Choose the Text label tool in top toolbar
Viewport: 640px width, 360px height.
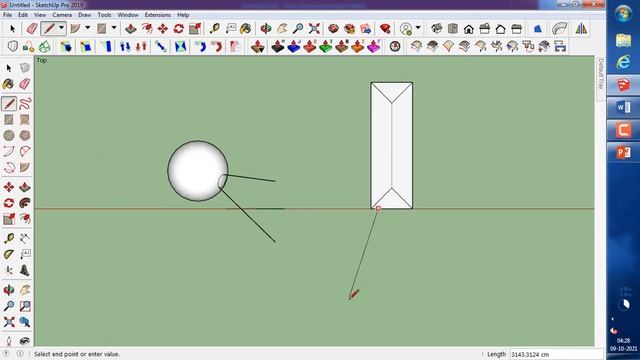point(231,29)
